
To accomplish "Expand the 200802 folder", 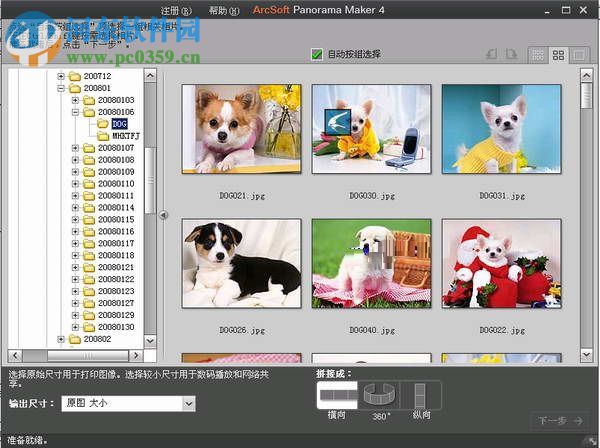I will 60,339.
